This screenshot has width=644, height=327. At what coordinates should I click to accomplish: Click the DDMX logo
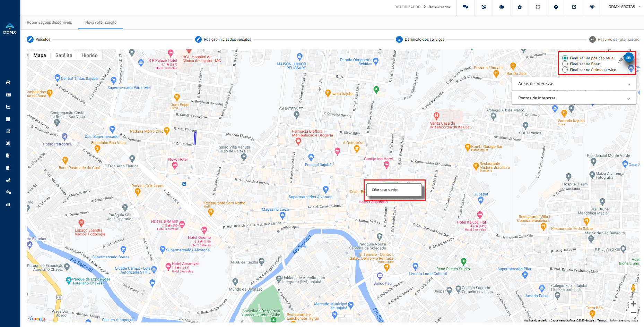coord(10,28)
